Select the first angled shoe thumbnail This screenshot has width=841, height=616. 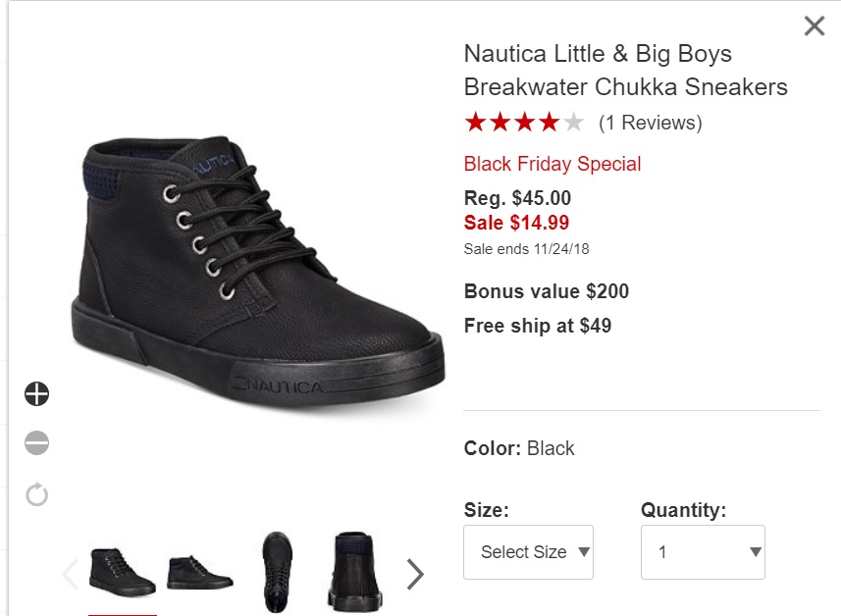click(x=123, y=573)
